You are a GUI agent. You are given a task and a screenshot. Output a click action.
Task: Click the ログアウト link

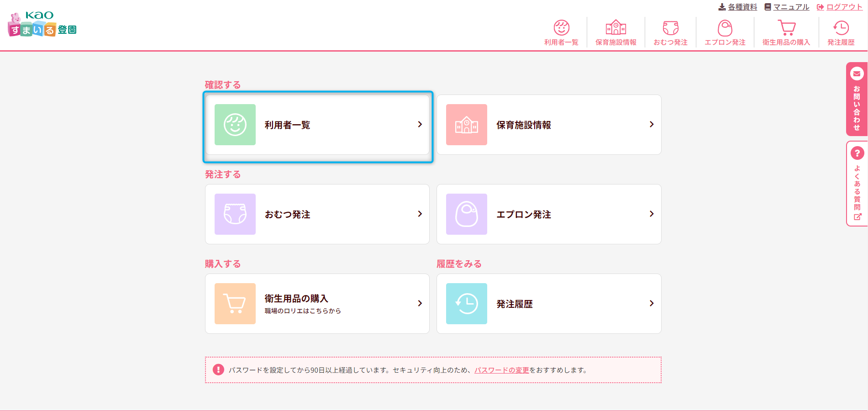tap(840, 7)
